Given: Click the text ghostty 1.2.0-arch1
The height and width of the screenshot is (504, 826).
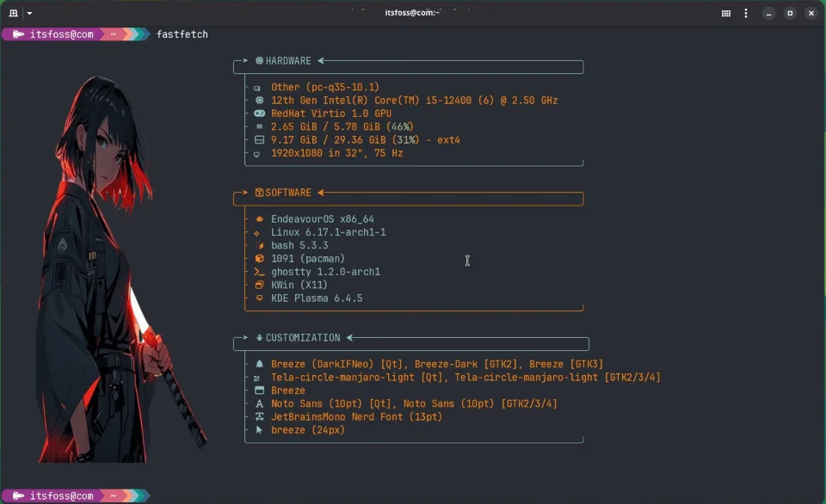Looking at the screenshot, I should coord(325,272).
